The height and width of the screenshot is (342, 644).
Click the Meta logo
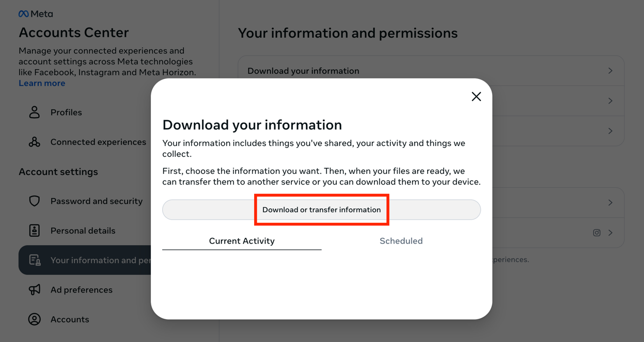[36, 14]
